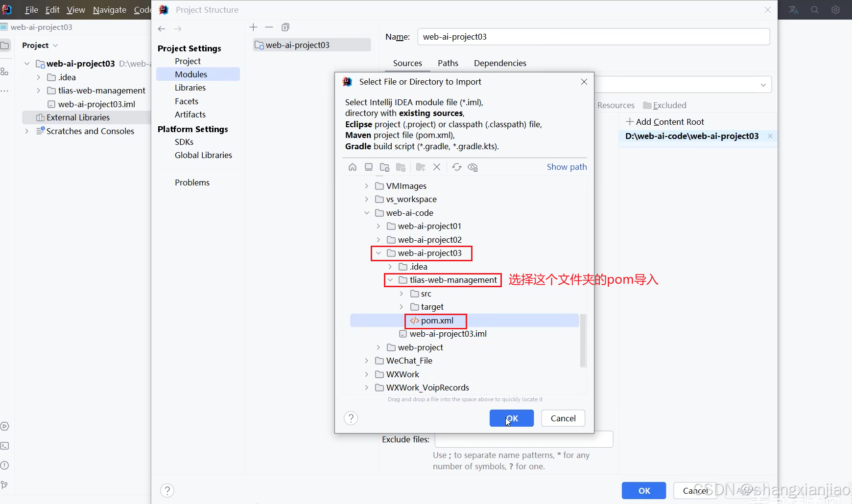Expand the WeChat_File folder
The width and height of the screenshot is (852, 504).
point(366,361)
